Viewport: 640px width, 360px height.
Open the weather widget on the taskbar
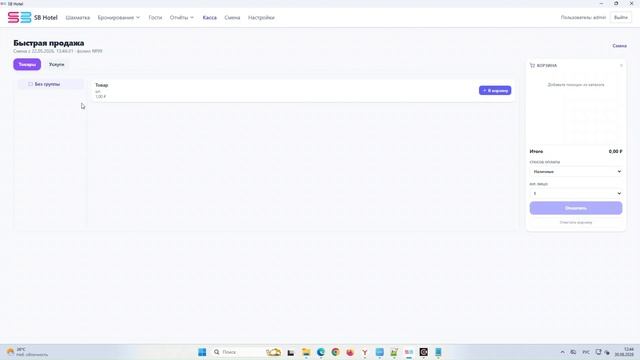coord(27,352)
